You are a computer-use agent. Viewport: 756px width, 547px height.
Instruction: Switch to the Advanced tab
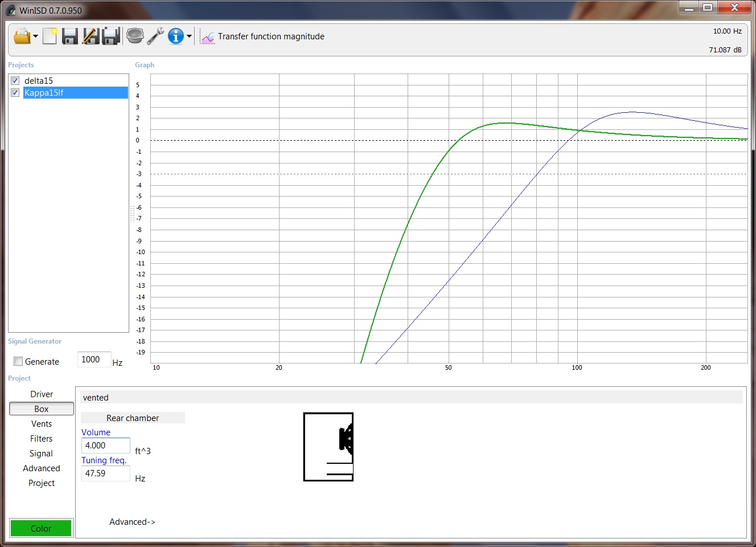42,468
